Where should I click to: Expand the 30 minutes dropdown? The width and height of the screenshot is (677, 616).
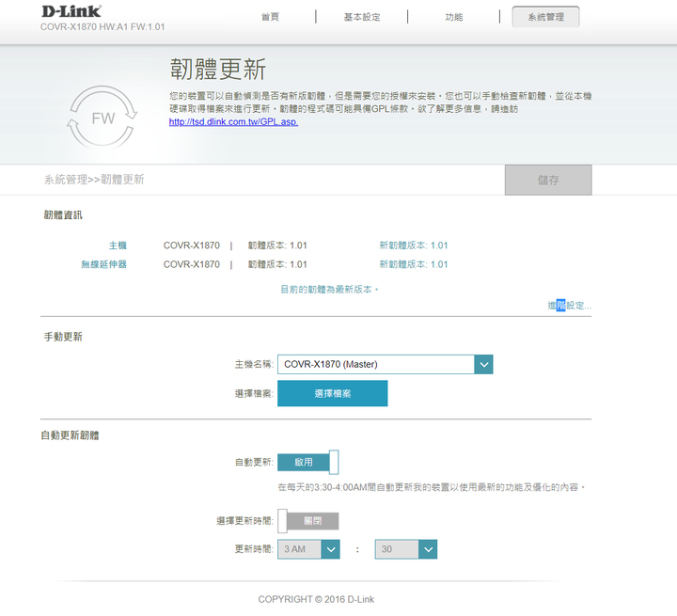406,549
